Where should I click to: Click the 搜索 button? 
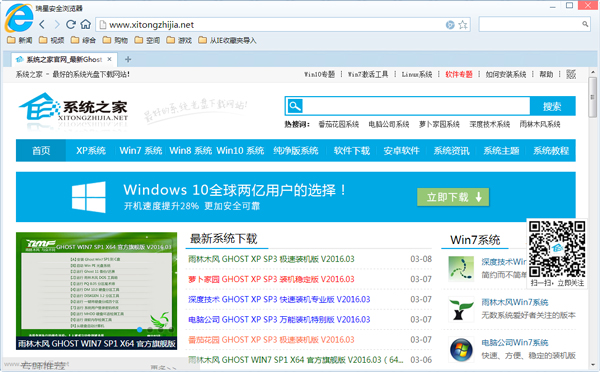pos(553,106)
